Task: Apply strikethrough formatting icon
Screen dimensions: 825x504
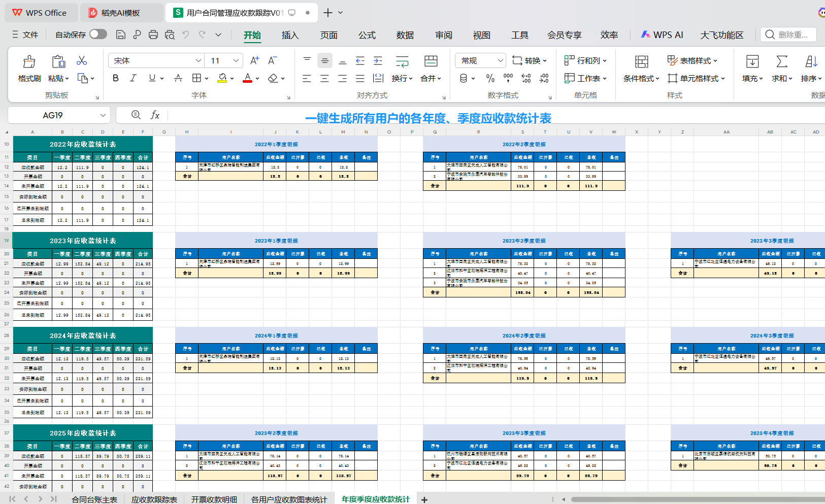Action: click(178, 78)
